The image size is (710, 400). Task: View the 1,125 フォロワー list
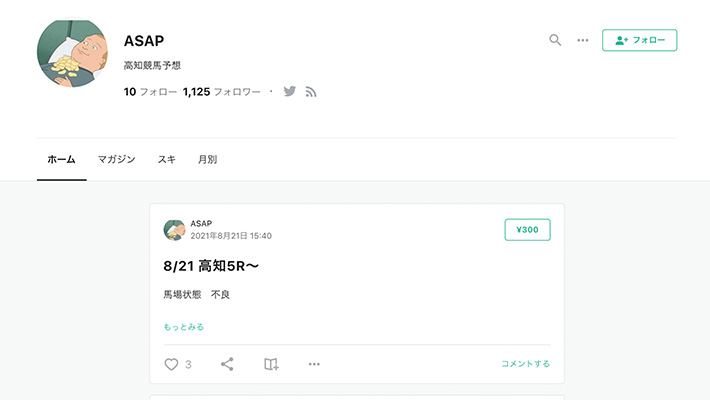coord(221,91)
